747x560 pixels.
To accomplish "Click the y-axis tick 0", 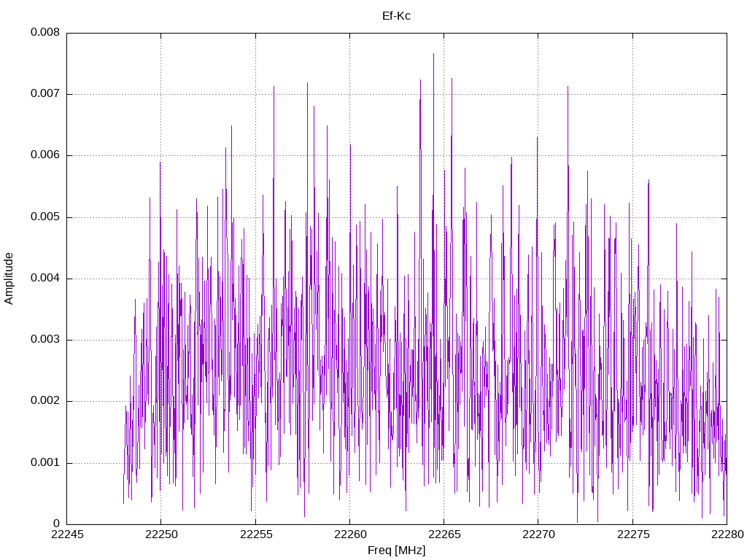I will tap(57, 524).
